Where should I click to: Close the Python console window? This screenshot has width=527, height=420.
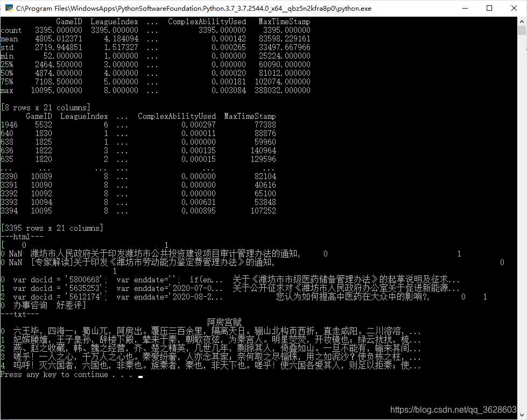coord(512,9)
